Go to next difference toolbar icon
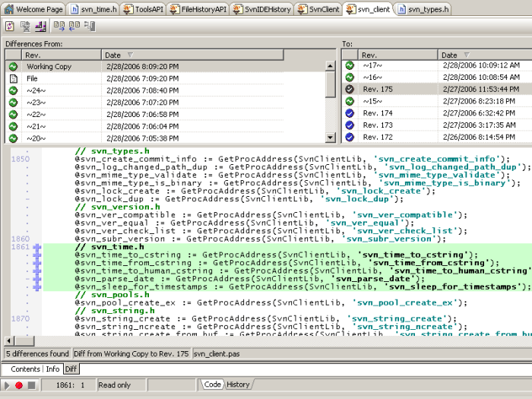The height and width of the screenshot is (399, 532). pyautogui.click(x=59, y=26)
